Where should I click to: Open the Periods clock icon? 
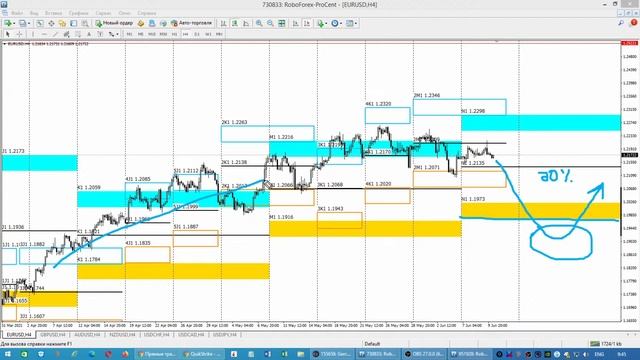pyautogui.click(x=335, y=23)
